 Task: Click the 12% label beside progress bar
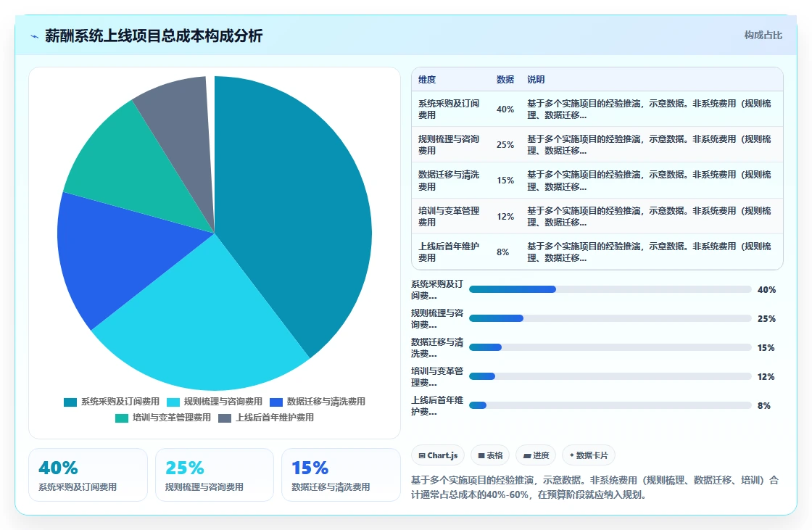click(x=766, y=376)
